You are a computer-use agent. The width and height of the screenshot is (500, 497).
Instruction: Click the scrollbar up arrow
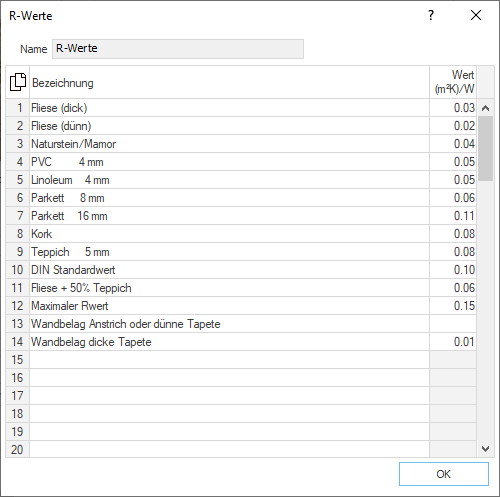(486, 108)
